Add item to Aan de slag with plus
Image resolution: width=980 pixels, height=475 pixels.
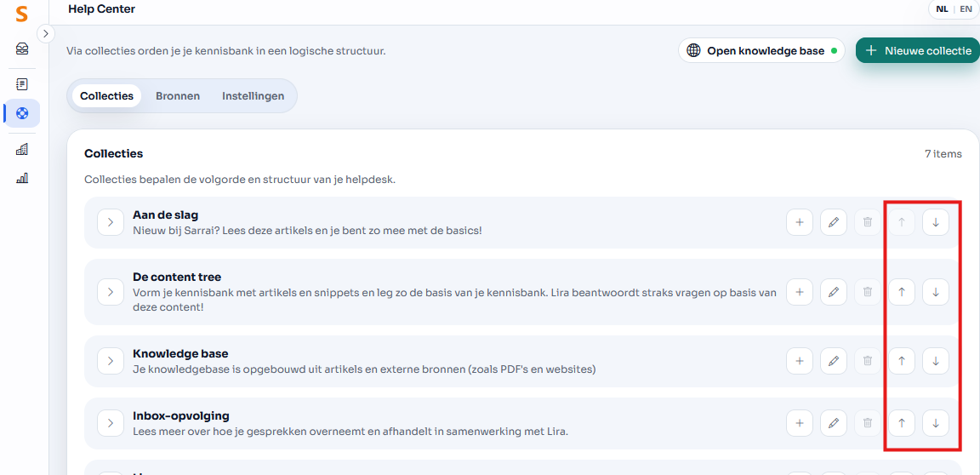(x=800, y=222)
